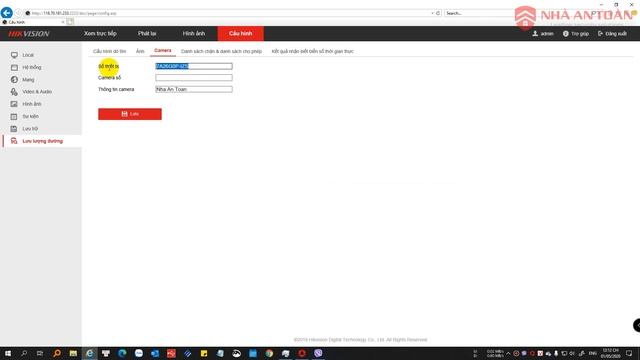Viewport: 640px width, 360px height.
Task: Click the browser refresh icon
Action: [x=438, y=13]
